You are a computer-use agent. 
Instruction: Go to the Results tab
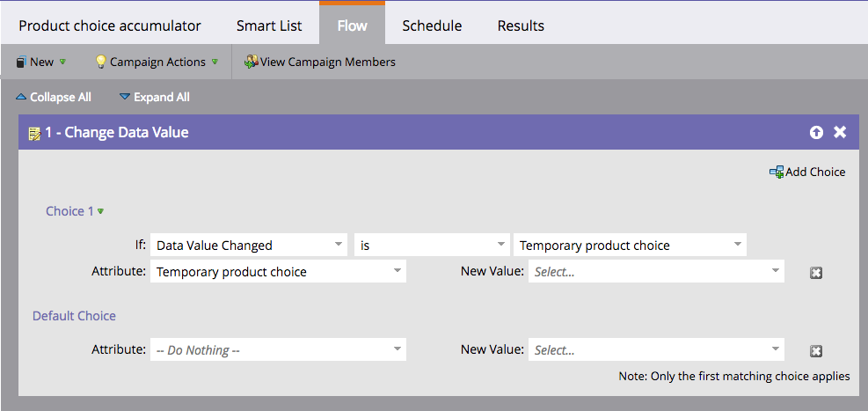521,26
